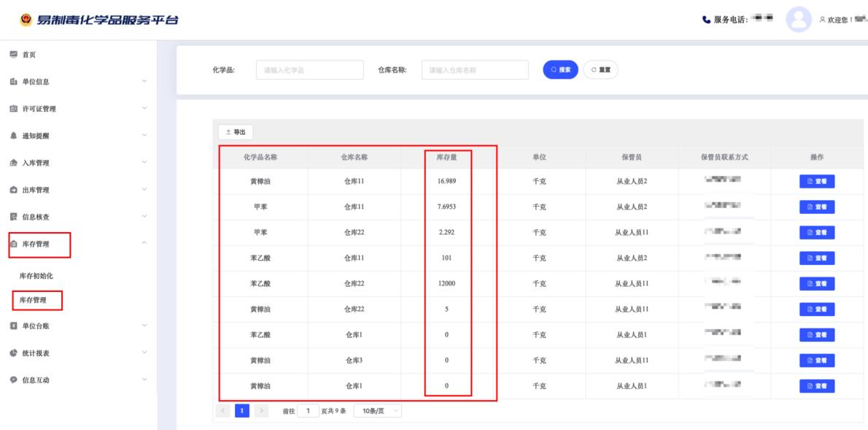This screenshot has width=868, height=430.
Task: Click the 信息互动 chat bubble icon
Action: pyautogui.click(x=13, y=380)
